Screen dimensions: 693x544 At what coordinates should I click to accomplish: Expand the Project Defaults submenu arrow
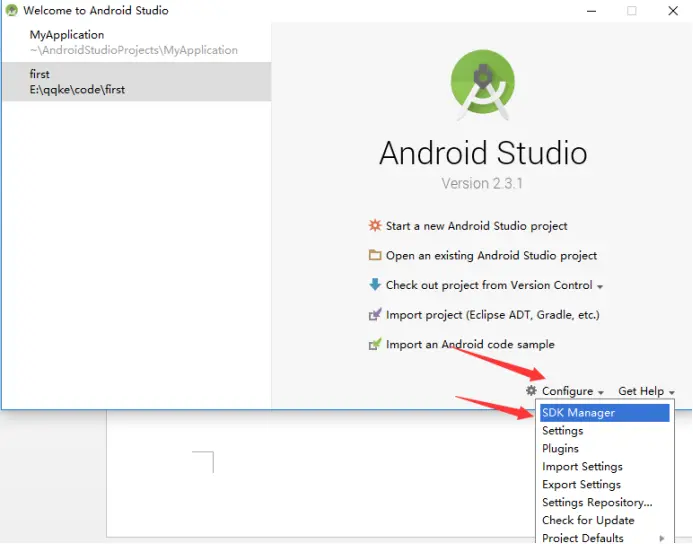[662, 538]
